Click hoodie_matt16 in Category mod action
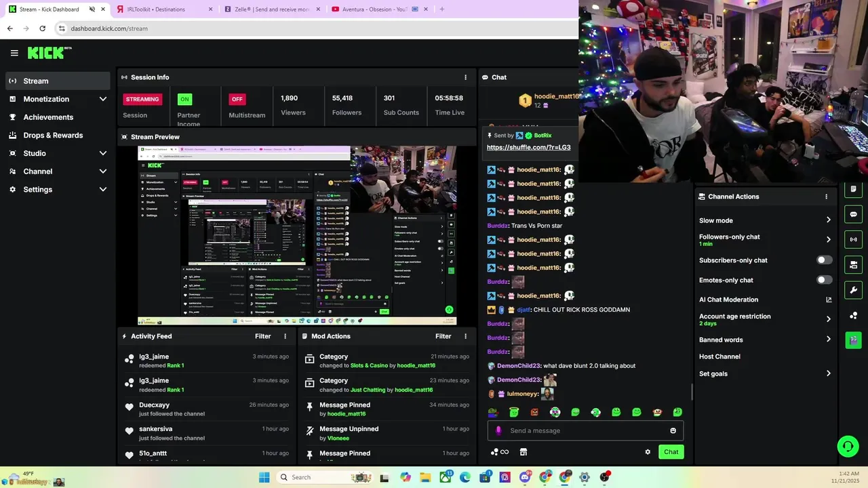Image resolution: width=868 pixels, height=488 pixels. point(416,365)
